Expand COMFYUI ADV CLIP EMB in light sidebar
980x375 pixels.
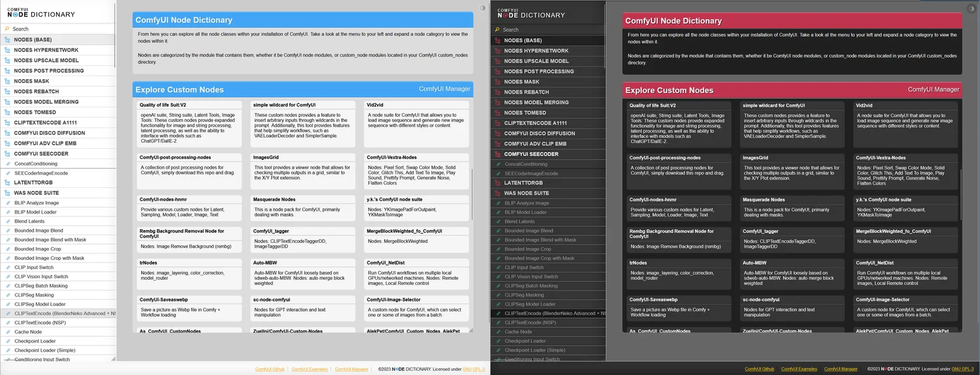(58, 143)
